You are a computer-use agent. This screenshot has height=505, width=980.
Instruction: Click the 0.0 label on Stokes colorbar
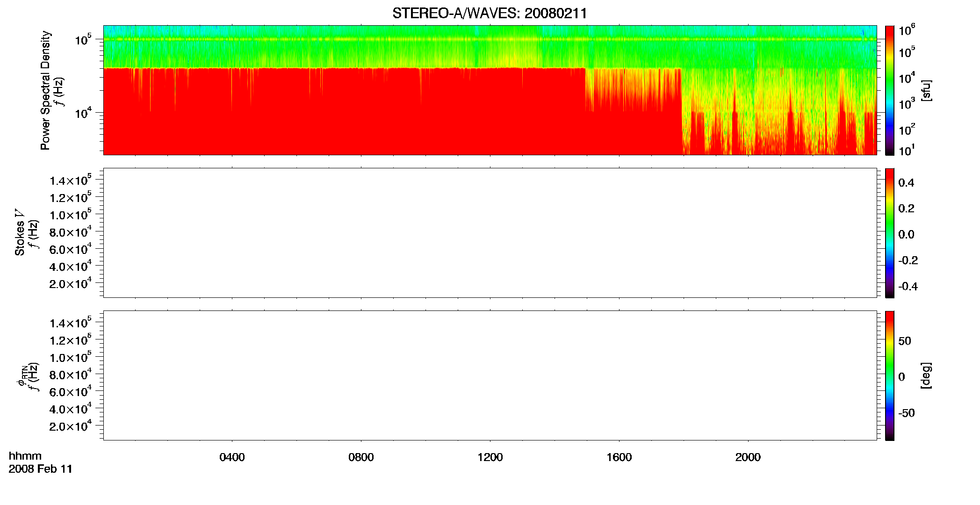tap(906, 235)
